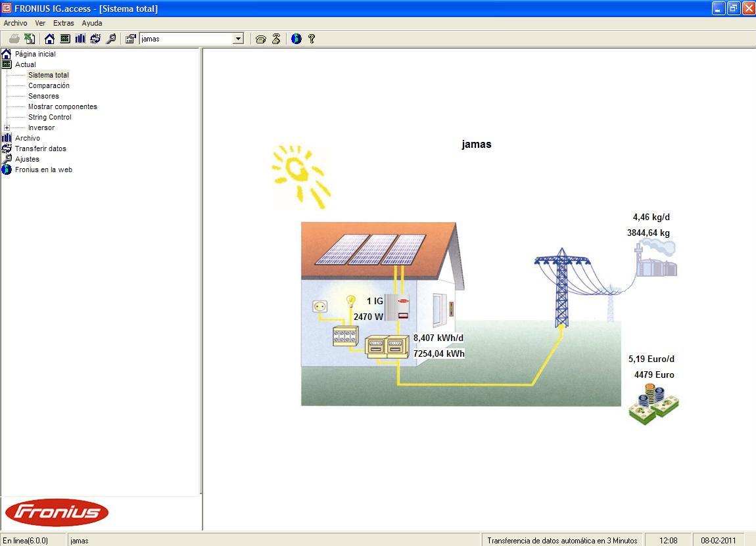Screen dimensions: 756x546
Task: Click the 8,407 kWh/d daily energy value
Action: 438,338
